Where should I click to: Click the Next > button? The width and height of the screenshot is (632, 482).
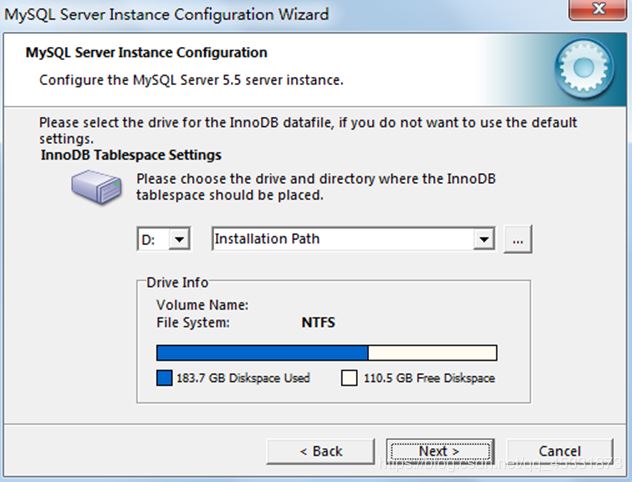[440, 451]
